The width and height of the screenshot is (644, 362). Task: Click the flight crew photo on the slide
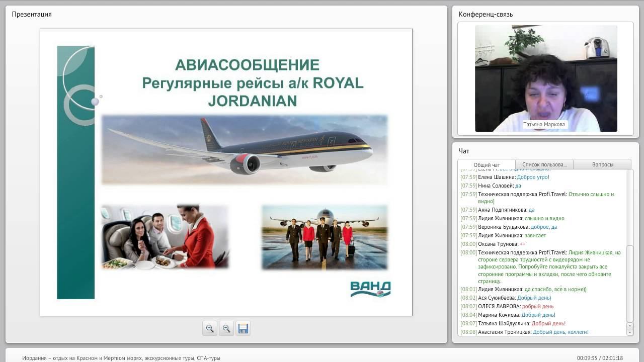[325, 237]
